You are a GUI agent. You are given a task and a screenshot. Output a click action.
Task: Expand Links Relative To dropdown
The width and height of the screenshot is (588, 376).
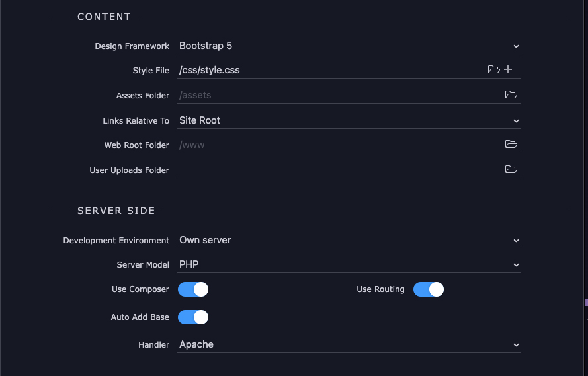tap(349, 120)
